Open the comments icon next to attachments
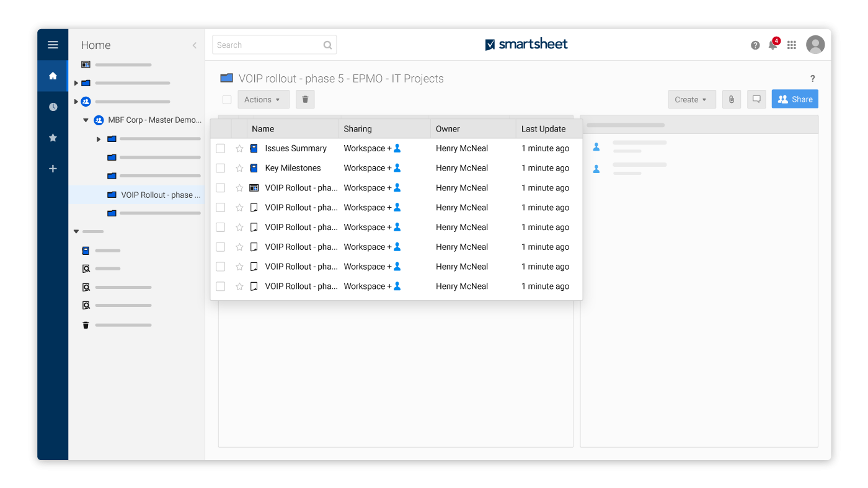 tap(756, 99)
